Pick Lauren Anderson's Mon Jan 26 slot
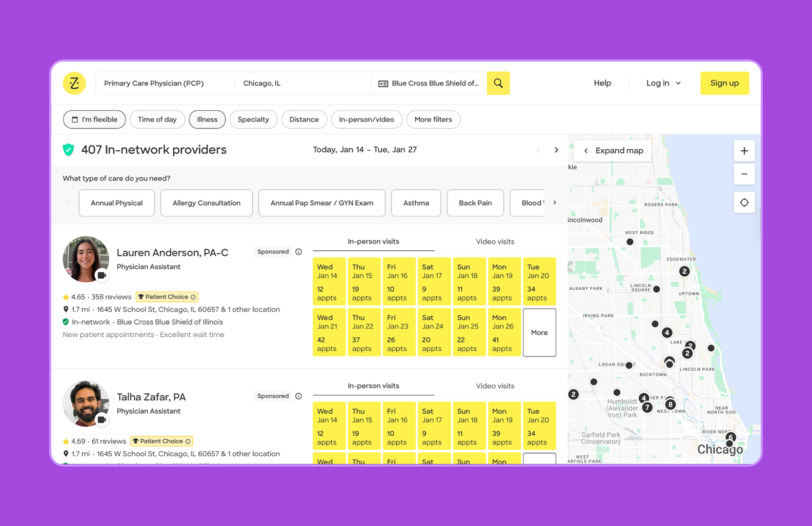This screenshot has width=812, height=526. coord(504,333)
